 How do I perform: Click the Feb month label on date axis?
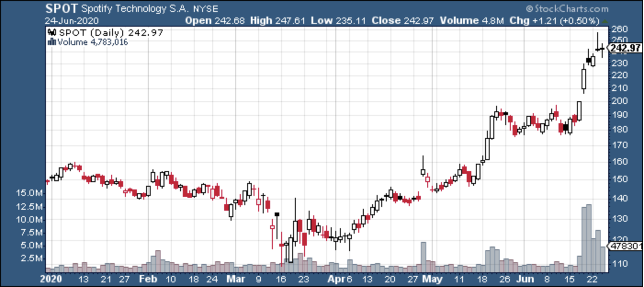pos(148,279)
